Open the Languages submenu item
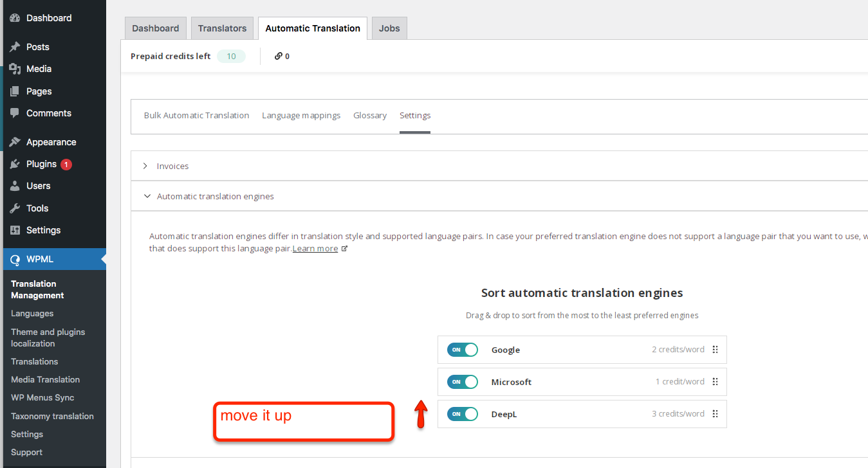868x468 pixels. (32, 314)
